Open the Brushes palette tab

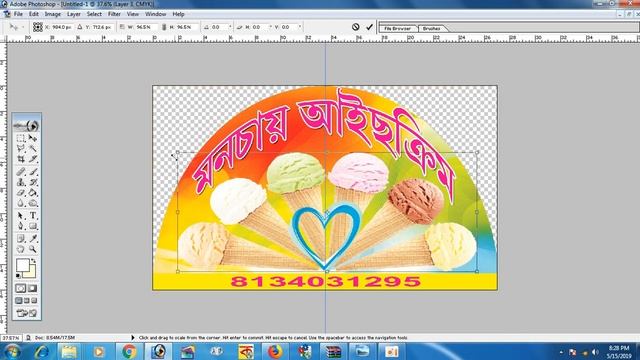[432, 29]
